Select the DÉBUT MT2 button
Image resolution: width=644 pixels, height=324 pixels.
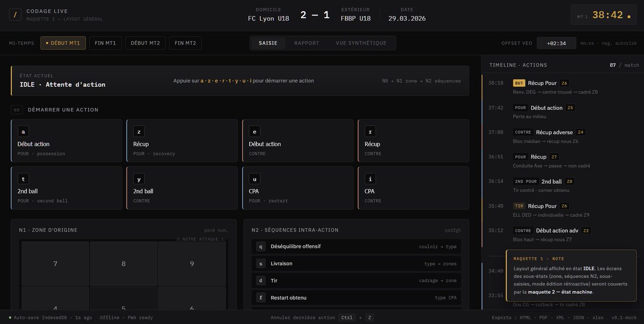pyautogui.click(x=145, y=43)
